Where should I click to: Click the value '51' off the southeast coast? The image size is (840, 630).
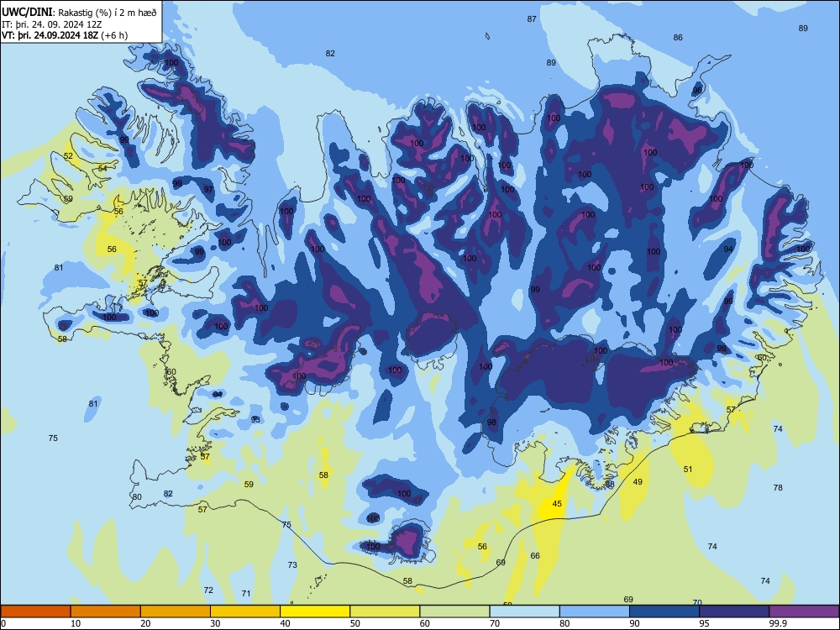(x=688, y=469)
